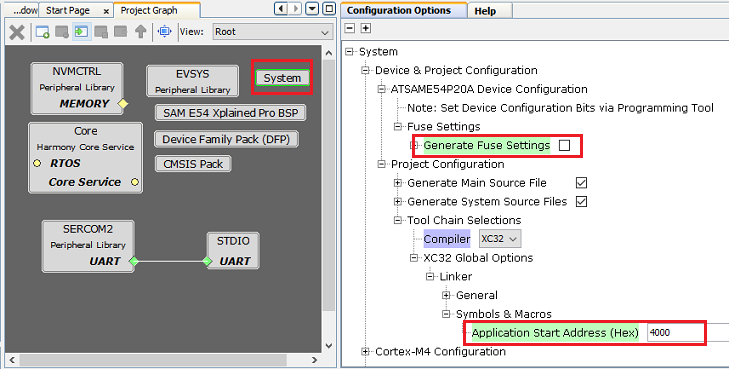Click the green-arrow enter-group toolbar icon
Screen dimensions: 729x369
point(82,32)
